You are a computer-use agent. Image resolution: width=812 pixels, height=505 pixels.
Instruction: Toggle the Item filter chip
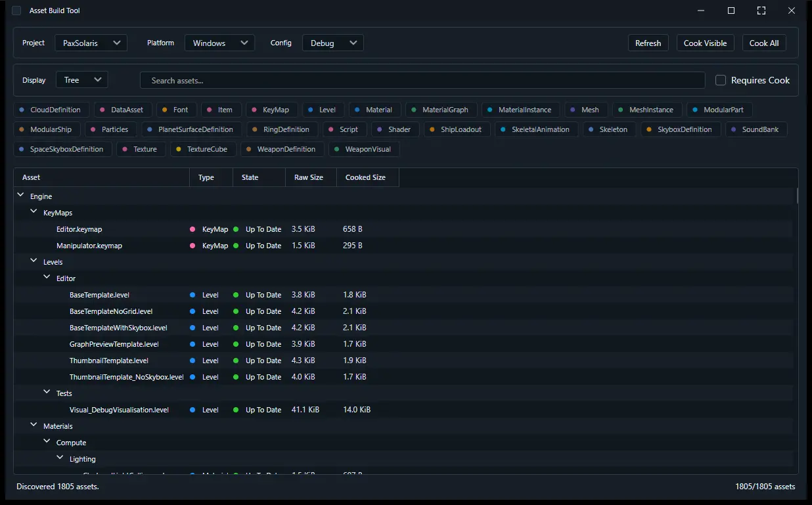(221, 110)
